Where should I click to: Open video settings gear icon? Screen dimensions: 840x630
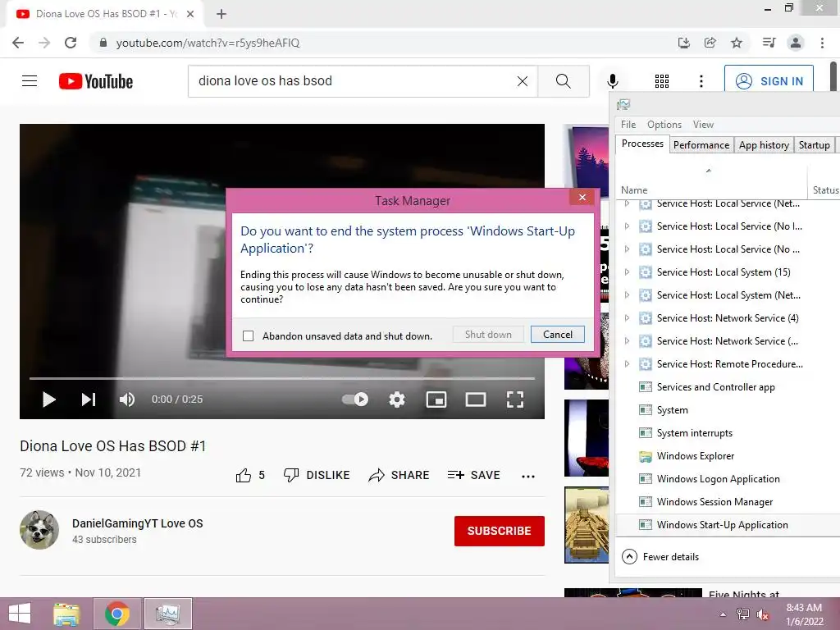coord(397,399)
